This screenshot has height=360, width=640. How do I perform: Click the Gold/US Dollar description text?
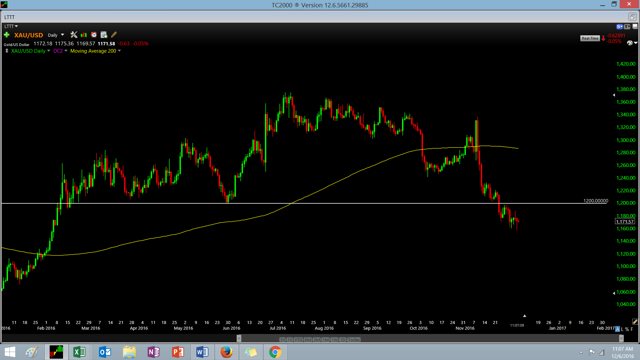[x=16, y=44]
